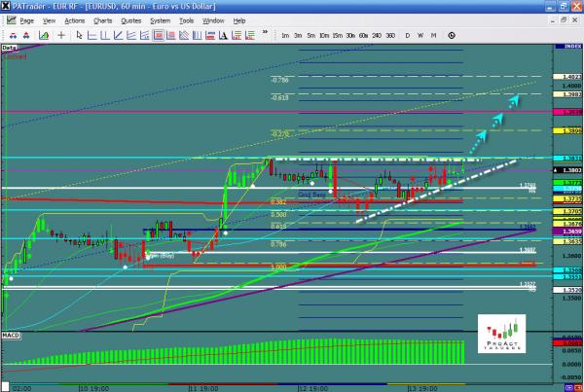This screenshot has height=392, width=584.
Task: Click the green chart icon in toolbar
Action: [x=44, y=34]
